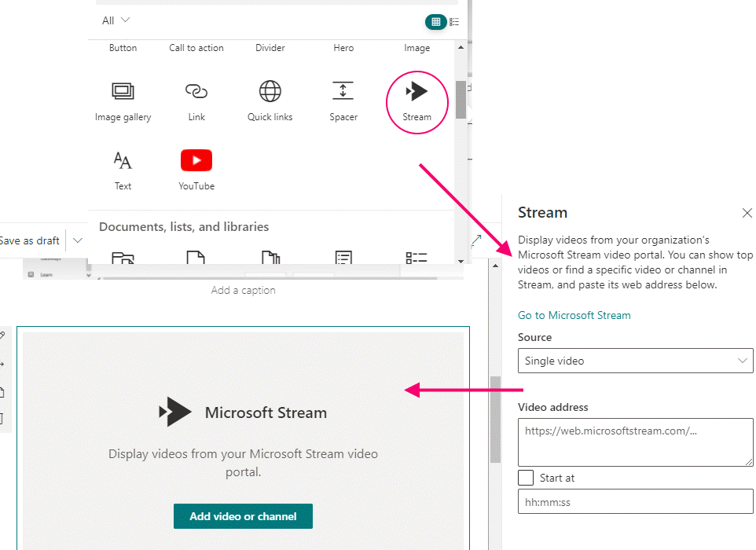
Task: Click the Video address text box
Action: pos(635,442)
